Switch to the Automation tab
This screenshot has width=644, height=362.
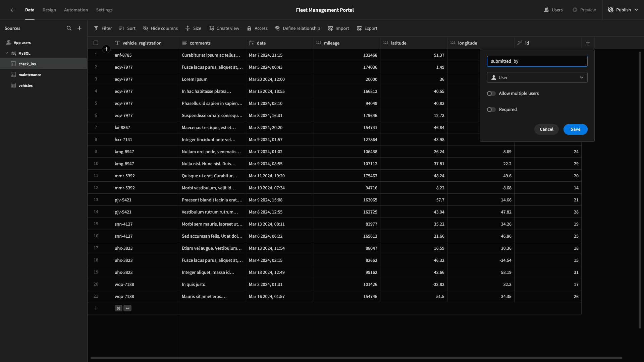(76, 10)
